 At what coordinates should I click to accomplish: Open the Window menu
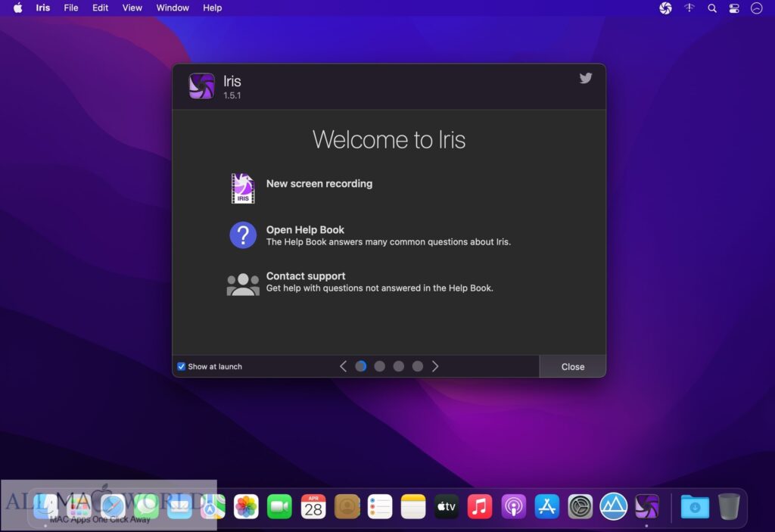pyautogui.click(x=173, y=8)
